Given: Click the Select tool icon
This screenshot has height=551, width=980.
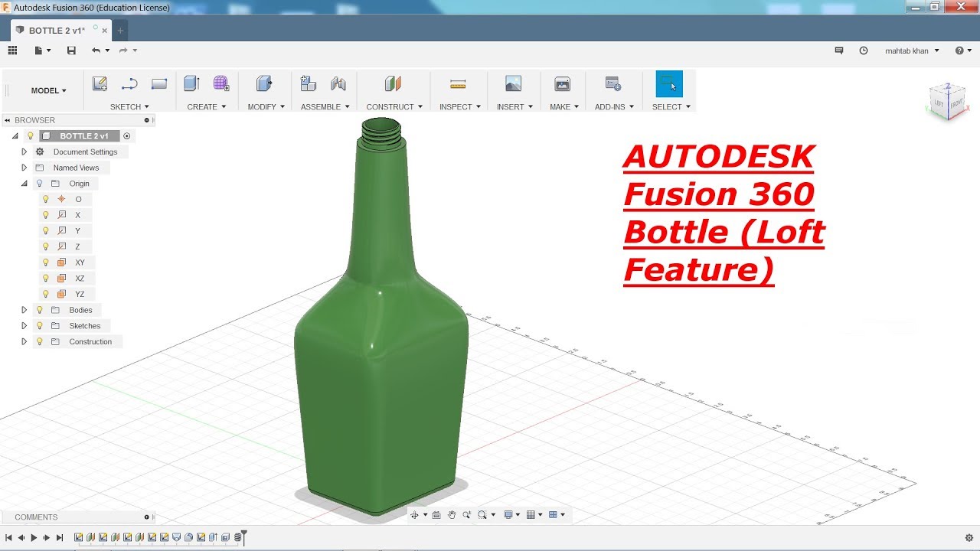Looking at the screenshot, I should [x=669, y=84].
